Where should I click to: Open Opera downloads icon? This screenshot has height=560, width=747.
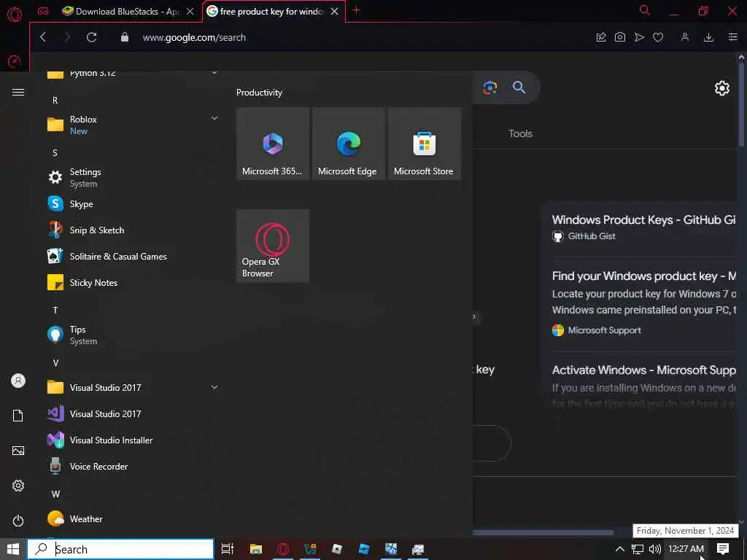click(x=708, y=37)
